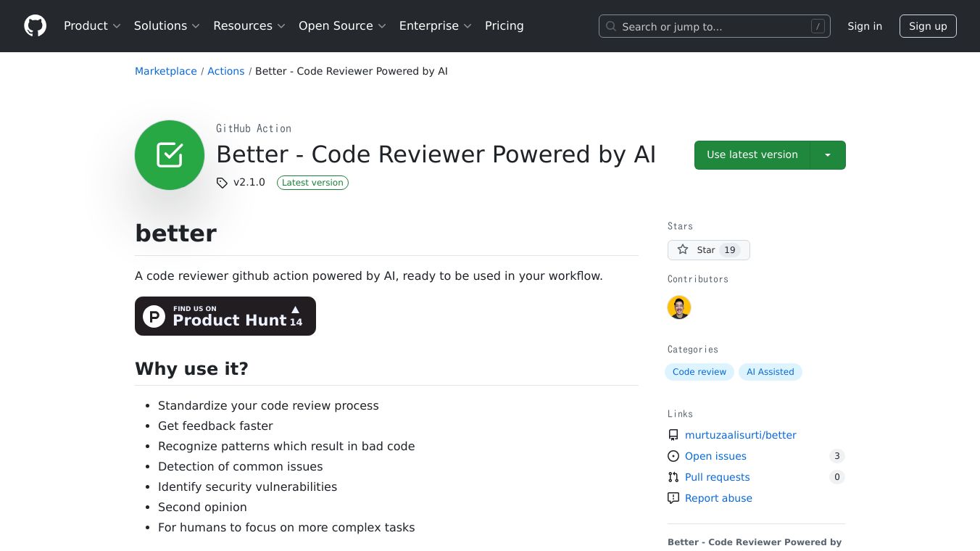
Task: Expand the Solutions navigation menu
Action: pos(167,26)
